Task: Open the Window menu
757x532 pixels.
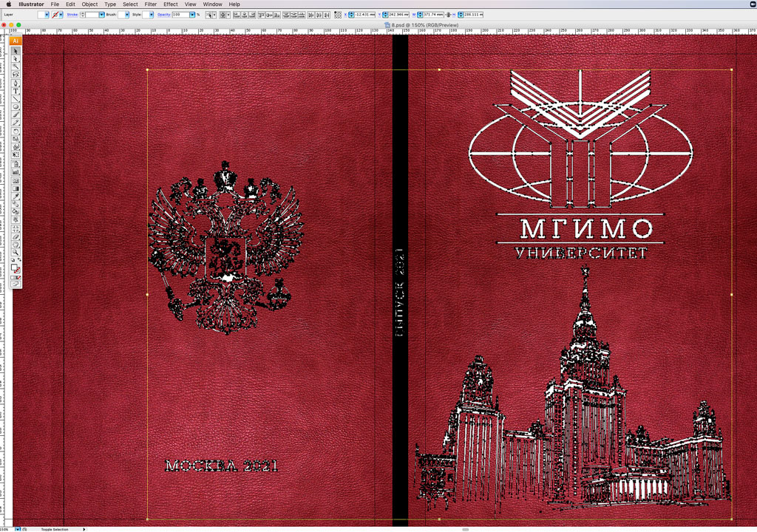Action: (x=212, y=4)
